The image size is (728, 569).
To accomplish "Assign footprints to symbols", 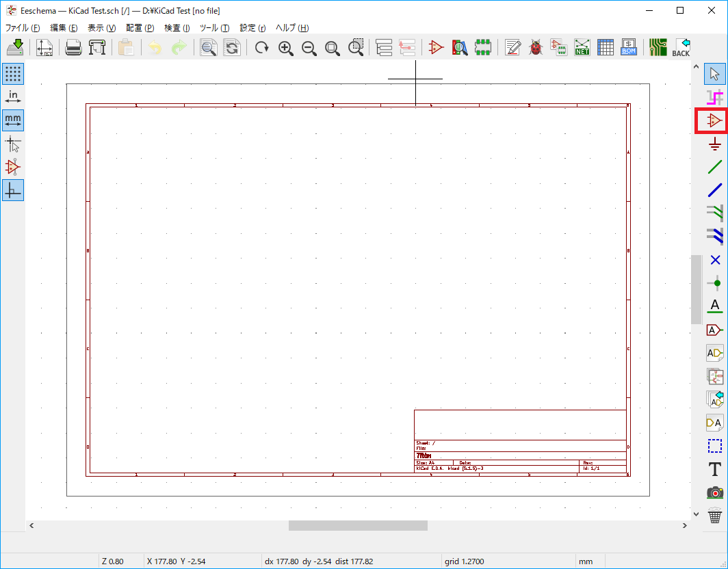I will click(x=559, y=47).
